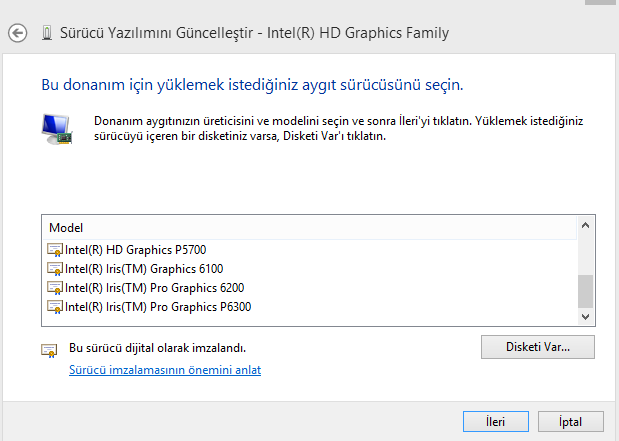
Task: Click the model list scrollbar thumb
Action: [x=586, y=291]
